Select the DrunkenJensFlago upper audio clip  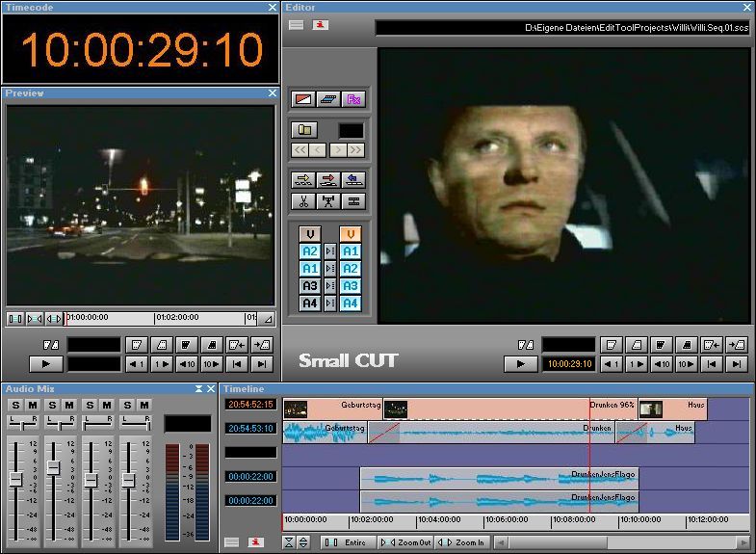(x=500, y=478)
